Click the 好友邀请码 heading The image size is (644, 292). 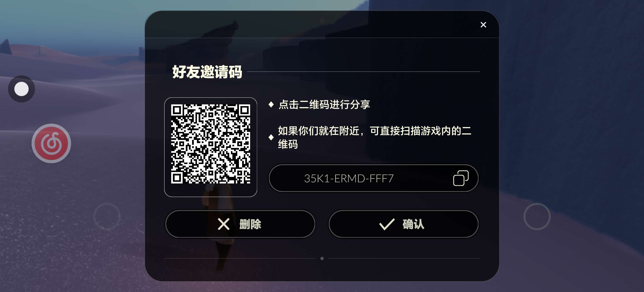207,72
